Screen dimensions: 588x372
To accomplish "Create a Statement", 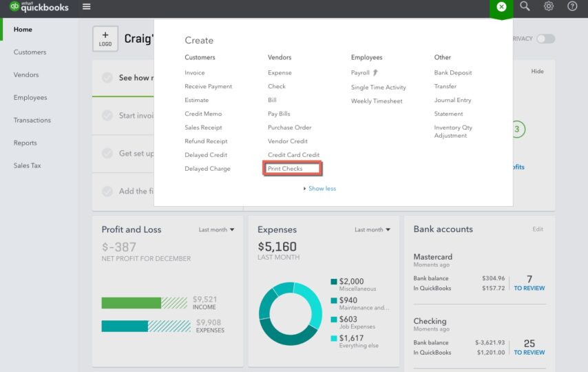I will tap(448, 114).
